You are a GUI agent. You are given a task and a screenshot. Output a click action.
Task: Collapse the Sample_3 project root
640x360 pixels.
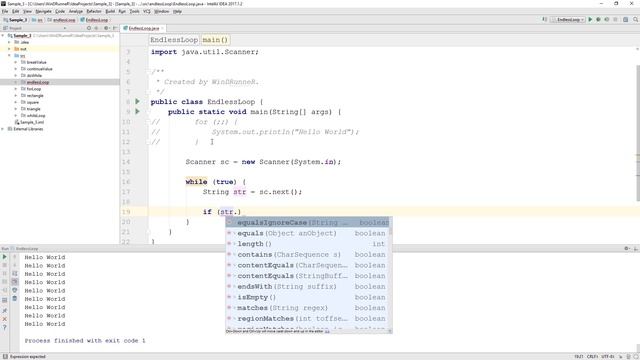[3, 36]
